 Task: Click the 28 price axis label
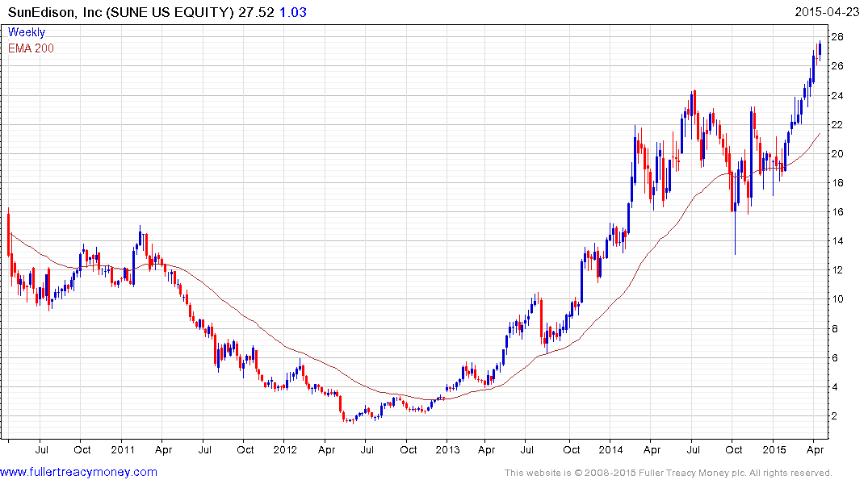pyautogui.click(x=837, y=37)
